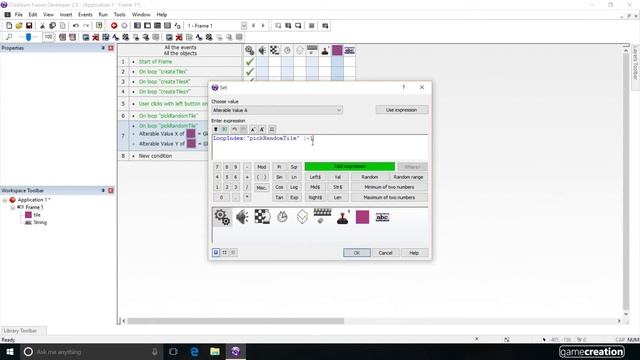Click Maximum of two numbers button
The image size is (640, 360).
point(389,197)
